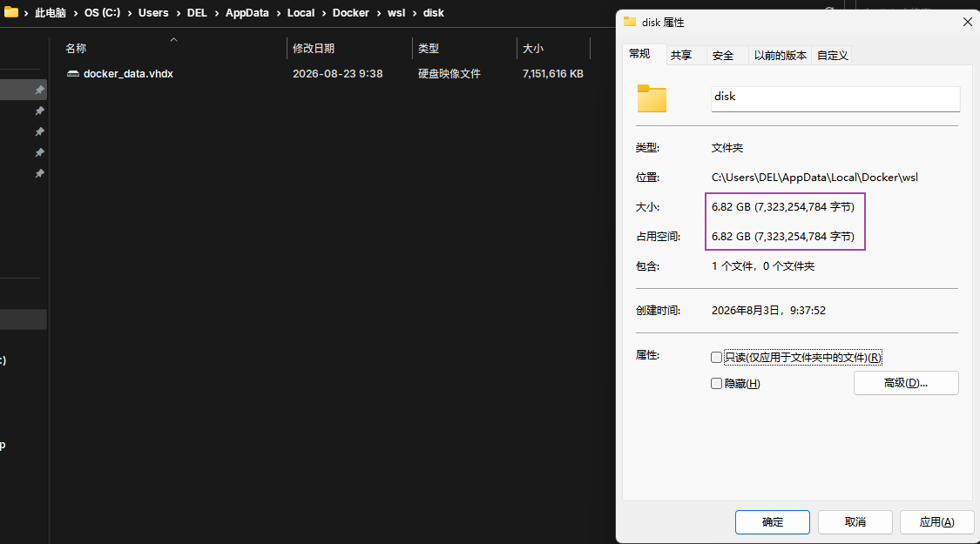Click the Docker breadcrumb
This screenshot has height=544, width=980.
351,12
